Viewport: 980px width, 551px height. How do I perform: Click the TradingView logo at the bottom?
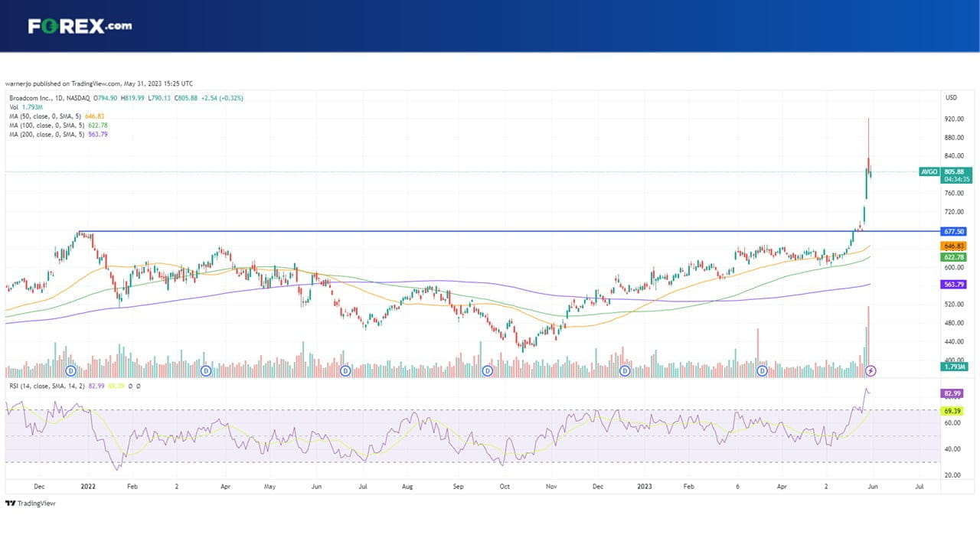pos(30,503)
